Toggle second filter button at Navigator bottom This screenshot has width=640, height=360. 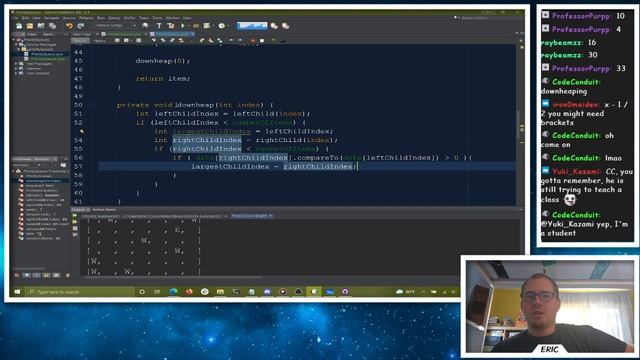tap(27, 276)
